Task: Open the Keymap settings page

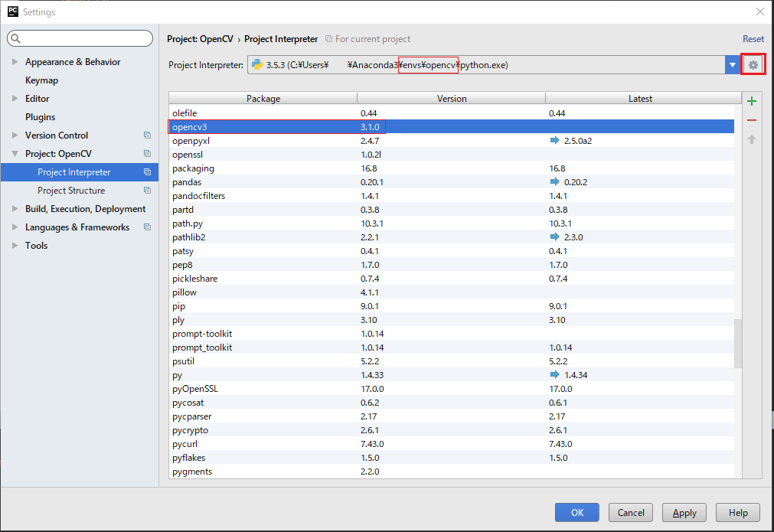Action: click(x=41, y=80)
